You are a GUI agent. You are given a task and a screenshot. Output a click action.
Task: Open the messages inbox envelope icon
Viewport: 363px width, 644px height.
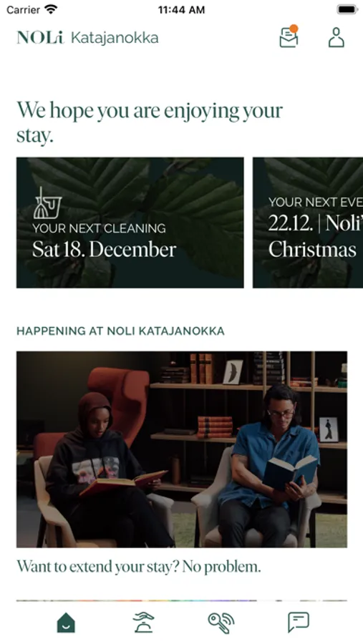[289, 37]
